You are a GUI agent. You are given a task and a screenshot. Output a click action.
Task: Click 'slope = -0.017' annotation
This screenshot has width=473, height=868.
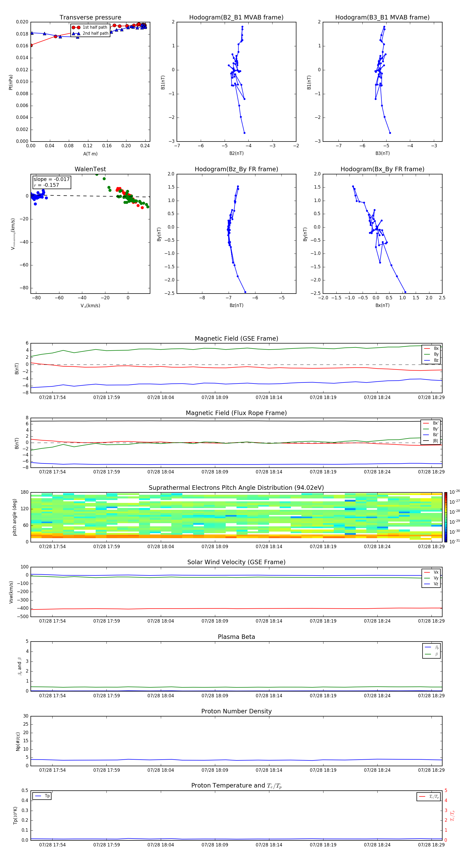(x=52, y=179)
